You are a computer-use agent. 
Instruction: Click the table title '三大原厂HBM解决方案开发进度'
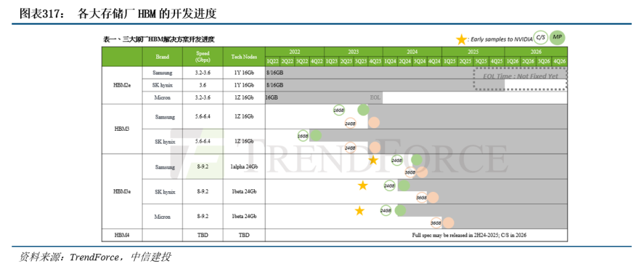tap(158, 40)
